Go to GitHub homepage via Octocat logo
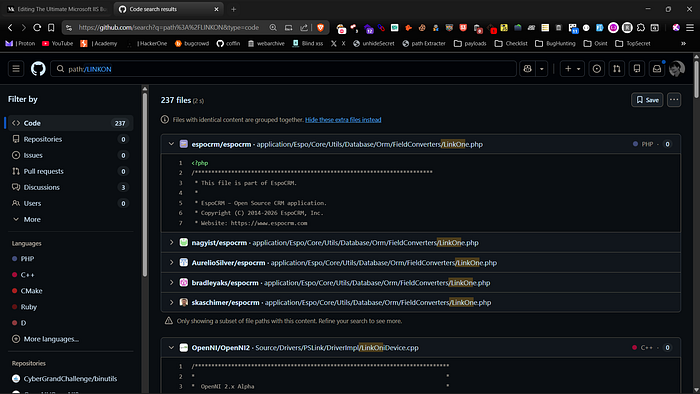The width and height of the screenshot is (700, 394). (x=38, y=69)
